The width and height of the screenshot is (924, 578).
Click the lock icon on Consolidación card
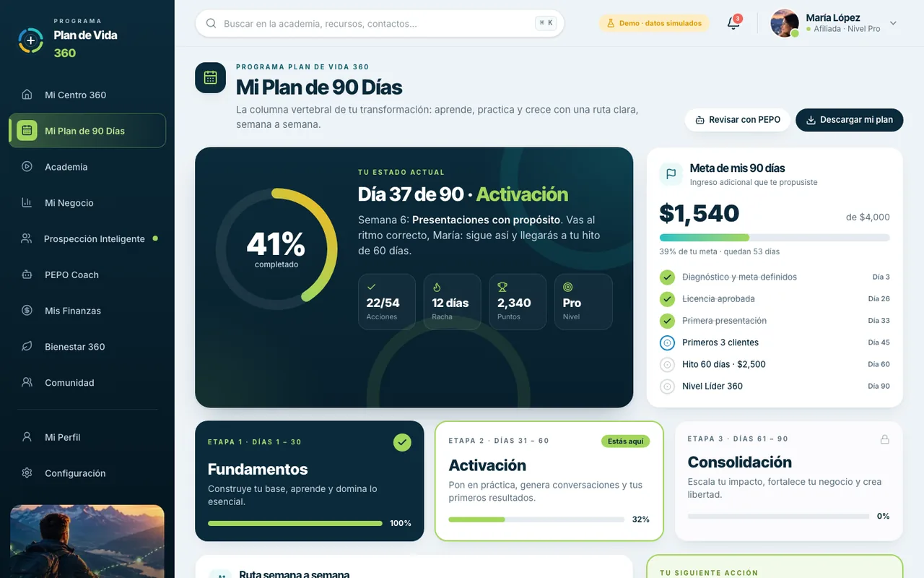884,439
